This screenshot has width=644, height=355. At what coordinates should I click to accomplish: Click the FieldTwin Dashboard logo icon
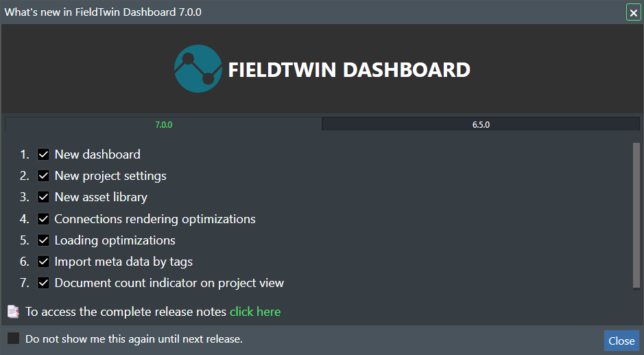[198, 69]
